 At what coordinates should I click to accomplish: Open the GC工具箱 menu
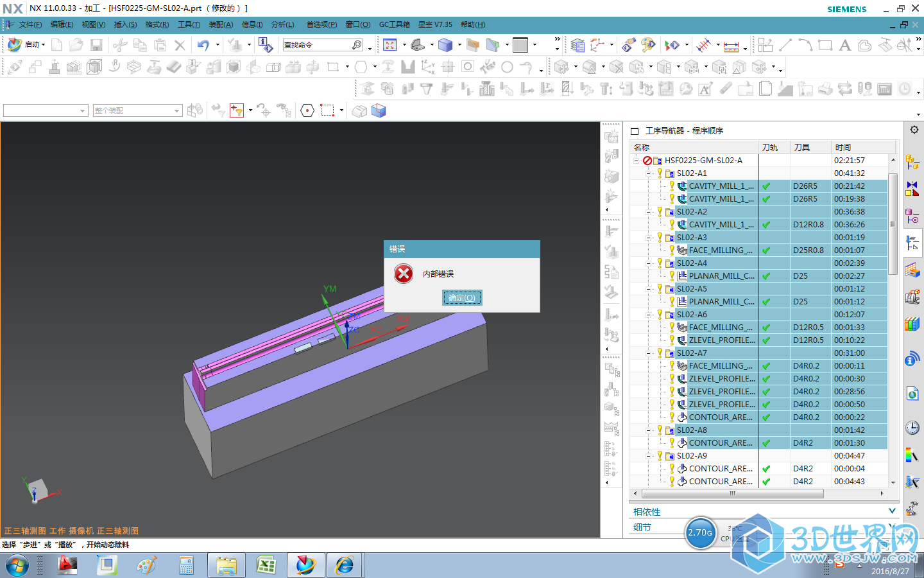tap(394, 24)
